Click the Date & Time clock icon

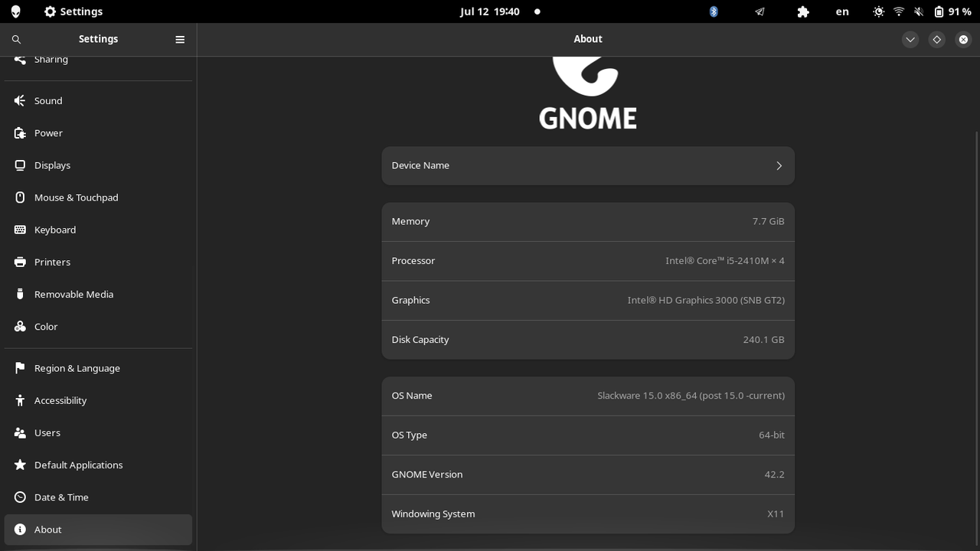coord(20,497)
